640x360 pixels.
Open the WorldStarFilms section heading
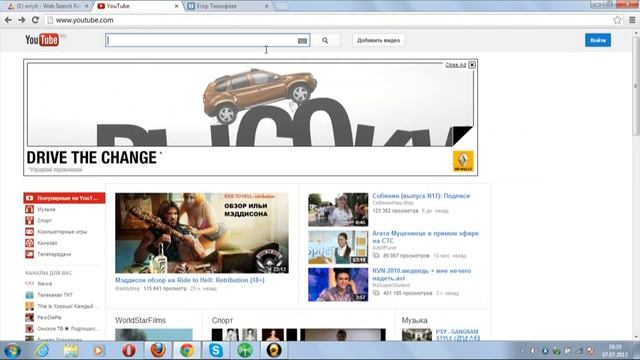click(x=140, y=320)
